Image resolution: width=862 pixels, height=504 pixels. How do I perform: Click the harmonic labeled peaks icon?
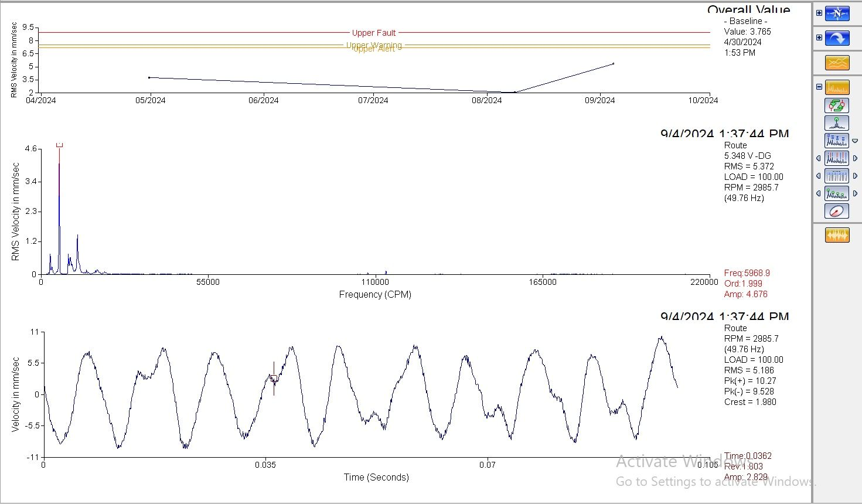coord(837,141)
